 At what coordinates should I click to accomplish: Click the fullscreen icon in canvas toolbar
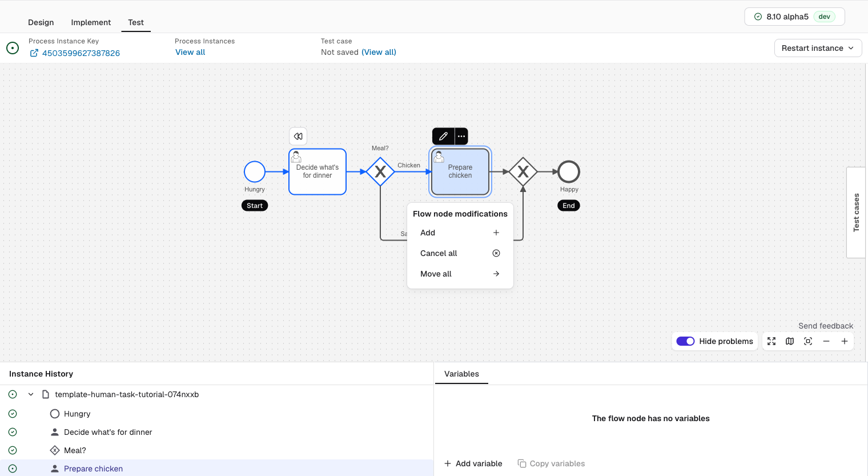click(771, 341)
